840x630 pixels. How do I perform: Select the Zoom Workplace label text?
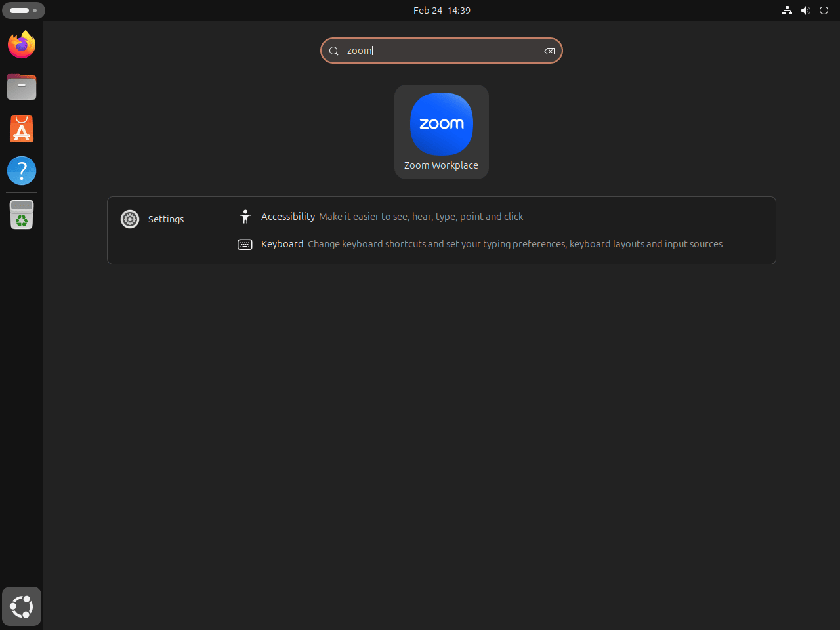(441, 165)
